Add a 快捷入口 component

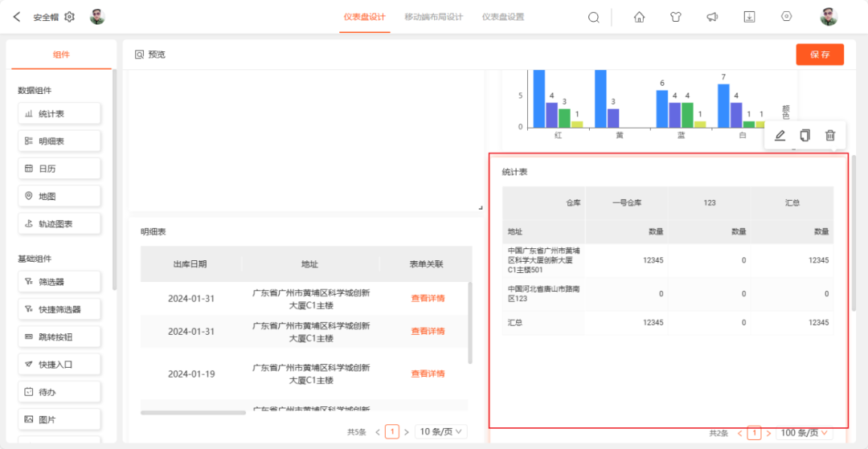pos(59,365)
